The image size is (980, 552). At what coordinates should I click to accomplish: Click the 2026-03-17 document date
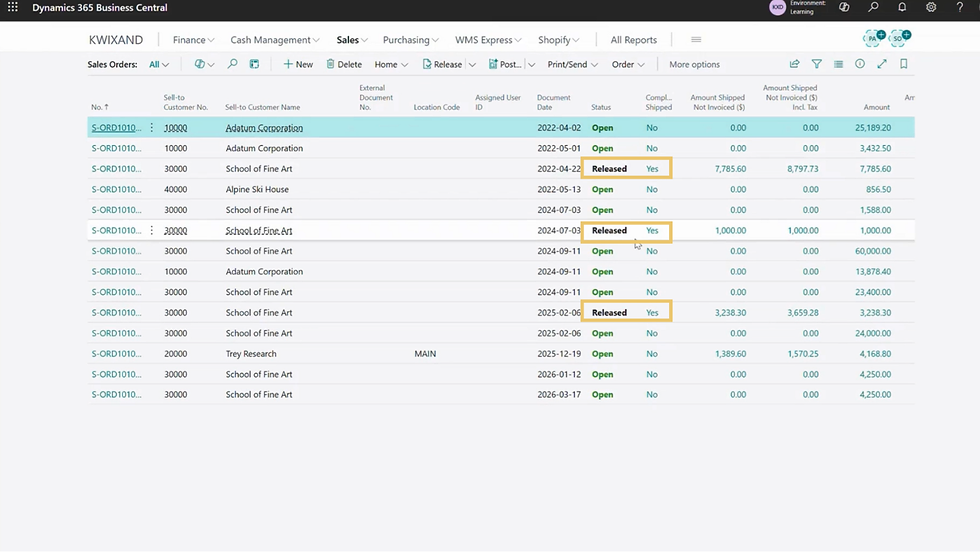coord(559,394)
